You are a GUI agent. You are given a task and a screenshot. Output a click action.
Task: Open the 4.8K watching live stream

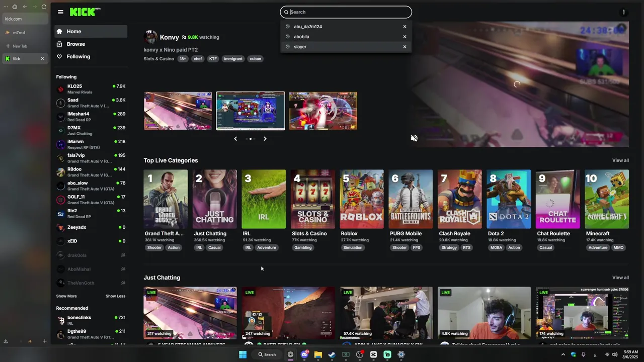coord(484,313)
